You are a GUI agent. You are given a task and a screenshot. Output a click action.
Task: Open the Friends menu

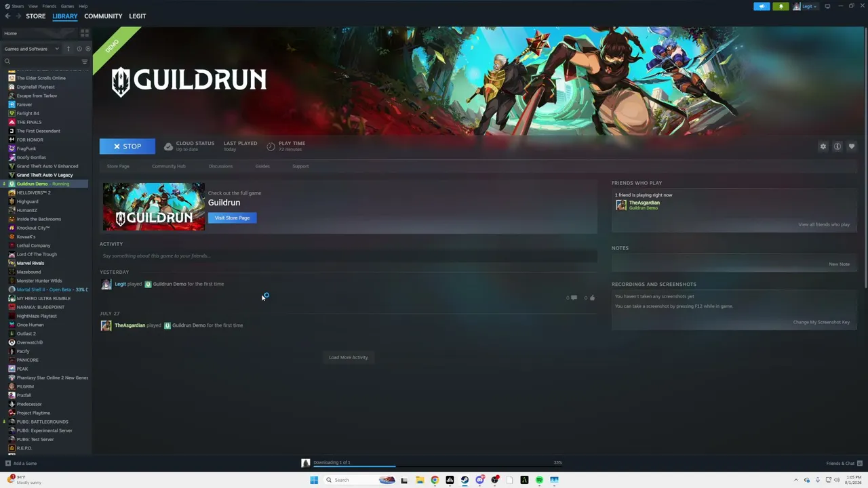50,6
